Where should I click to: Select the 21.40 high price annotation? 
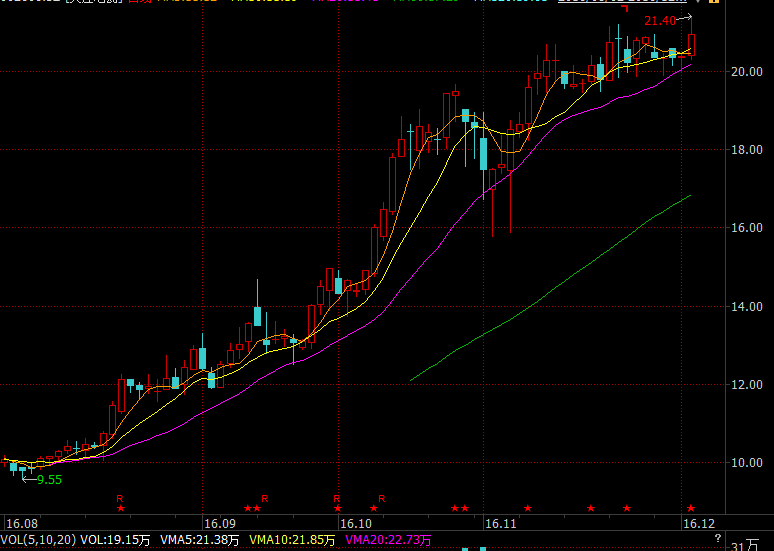point(661,20)
